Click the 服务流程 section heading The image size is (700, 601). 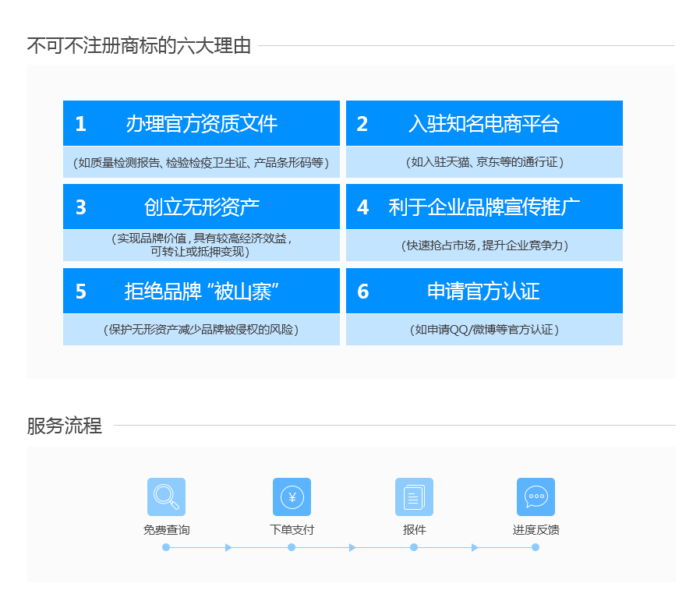pyautogui.click(x=65, y=426)
